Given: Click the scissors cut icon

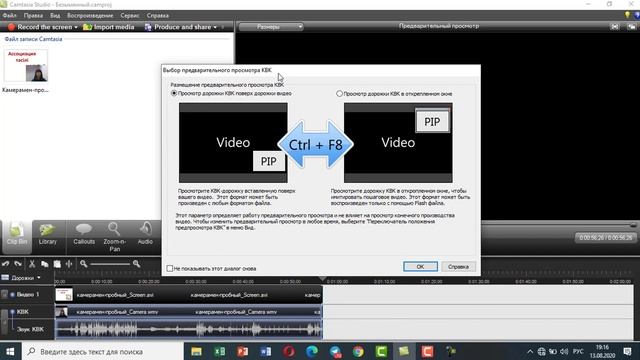Looking at the screenshot, I should click(32, 264).
